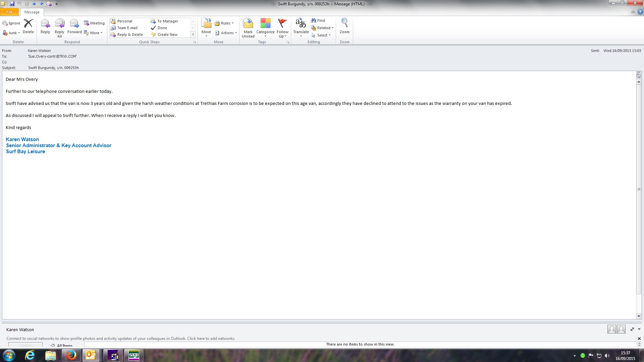Minimize the ribbon with the caret
The image size is (644, 362).
(633, 12)
